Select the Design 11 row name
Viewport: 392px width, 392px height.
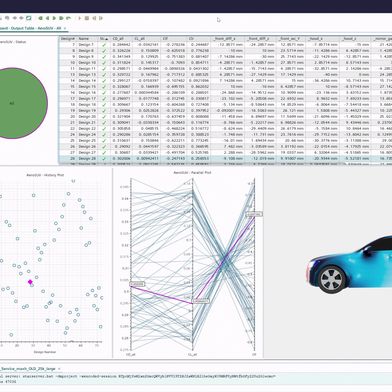point(87,69)
